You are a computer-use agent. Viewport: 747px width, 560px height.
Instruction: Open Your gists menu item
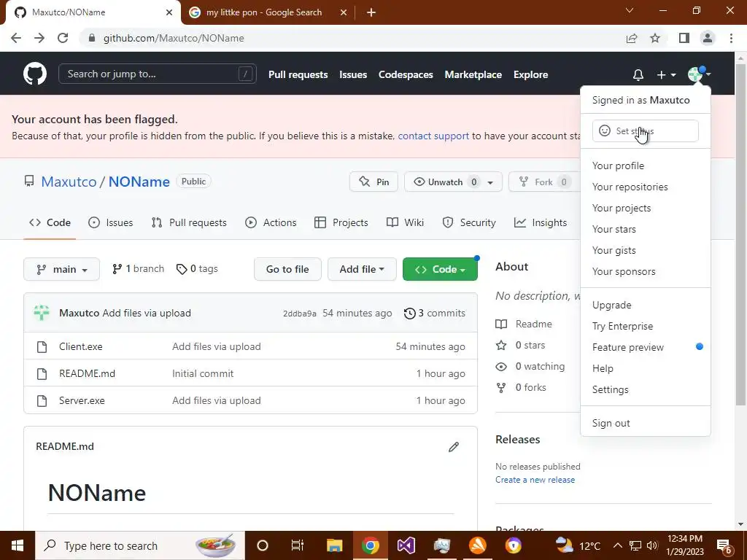point(614,250)
